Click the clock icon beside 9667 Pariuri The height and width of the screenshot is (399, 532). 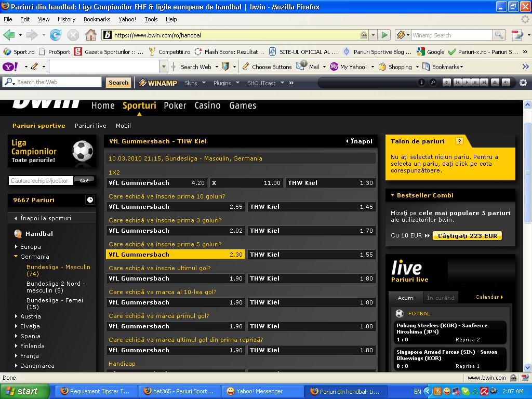coord(90,200)
